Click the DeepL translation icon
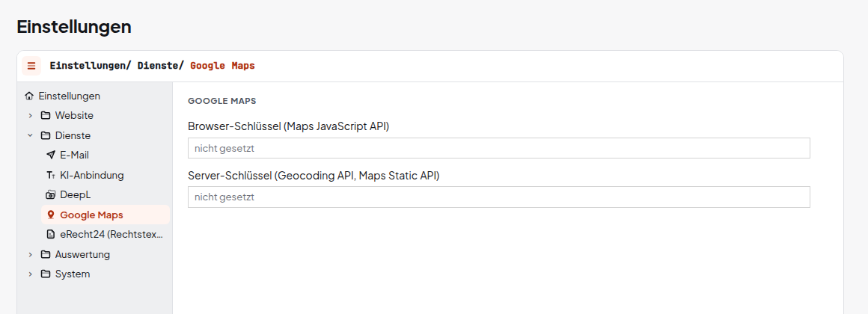Screen dimensions: 868x314 pyautogui.click(x=51, y=195)
